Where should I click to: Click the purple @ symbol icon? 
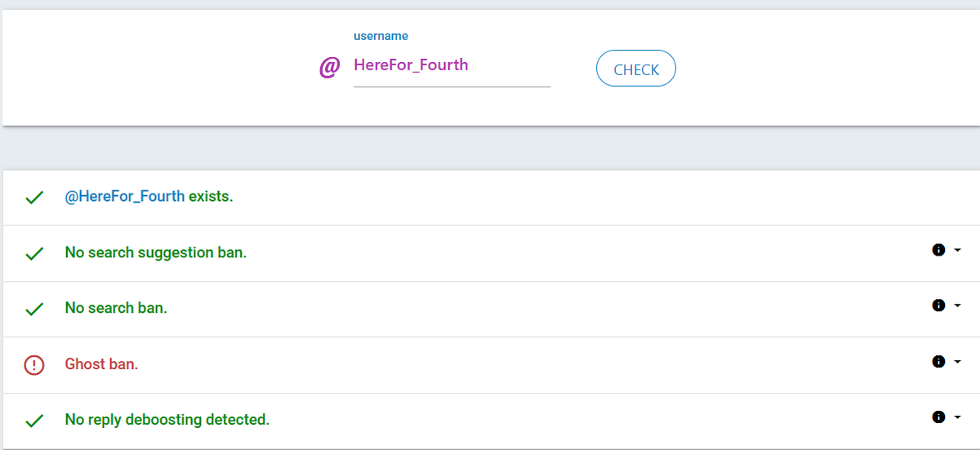[328, 67]
